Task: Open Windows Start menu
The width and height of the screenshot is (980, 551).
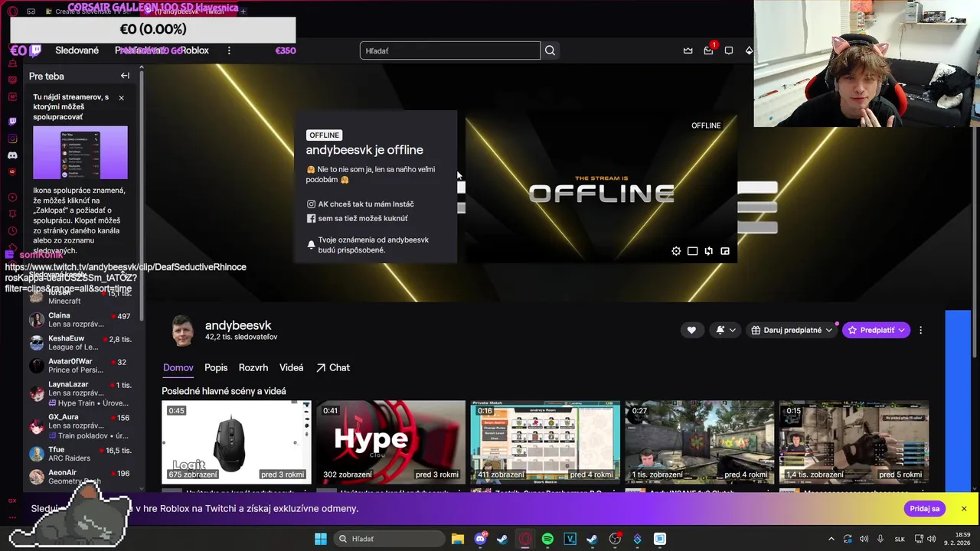Action: (321, 539)
